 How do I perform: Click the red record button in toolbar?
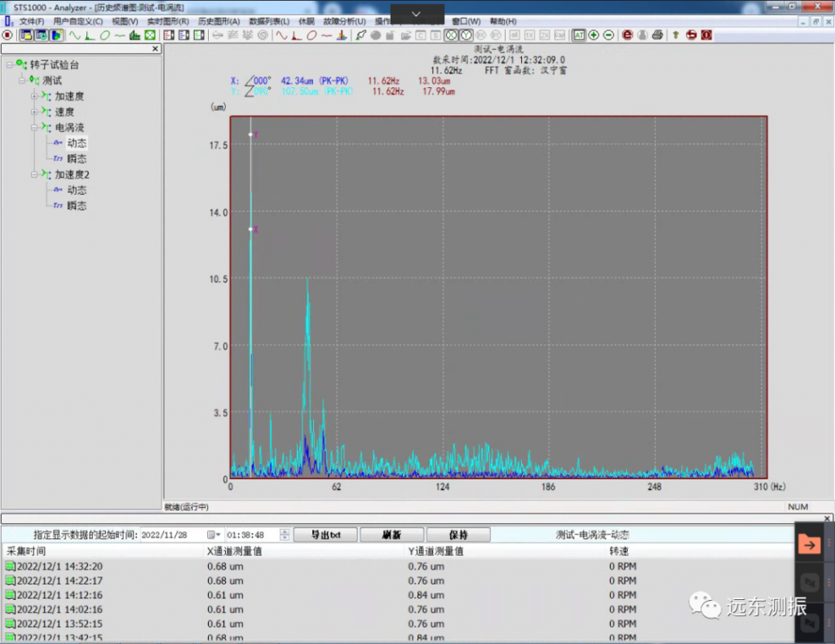click(7, 35)
